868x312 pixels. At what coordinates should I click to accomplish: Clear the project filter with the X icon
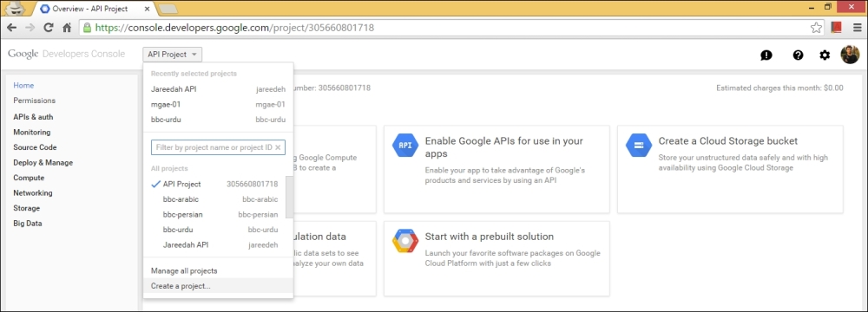coord(278,147)
